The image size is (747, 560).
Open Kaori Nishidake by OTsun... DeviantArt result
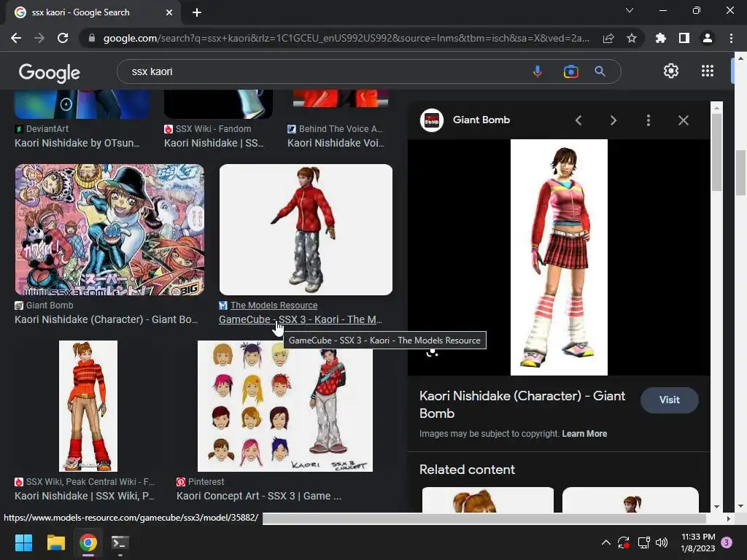point(77,143)
